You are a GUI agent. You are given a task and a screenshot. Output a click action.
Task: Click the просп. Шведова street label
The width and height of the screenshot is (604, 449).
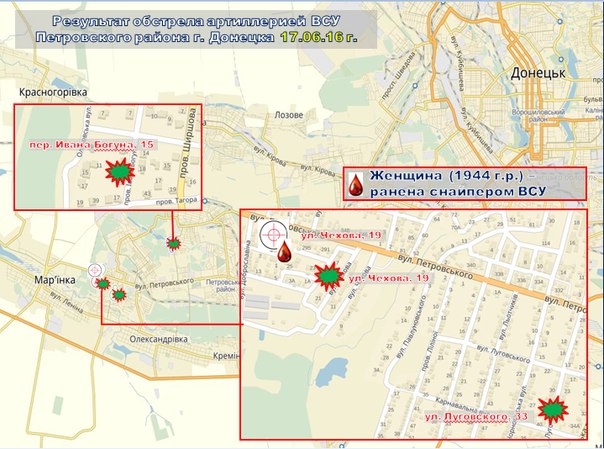(x=399, y=77)
